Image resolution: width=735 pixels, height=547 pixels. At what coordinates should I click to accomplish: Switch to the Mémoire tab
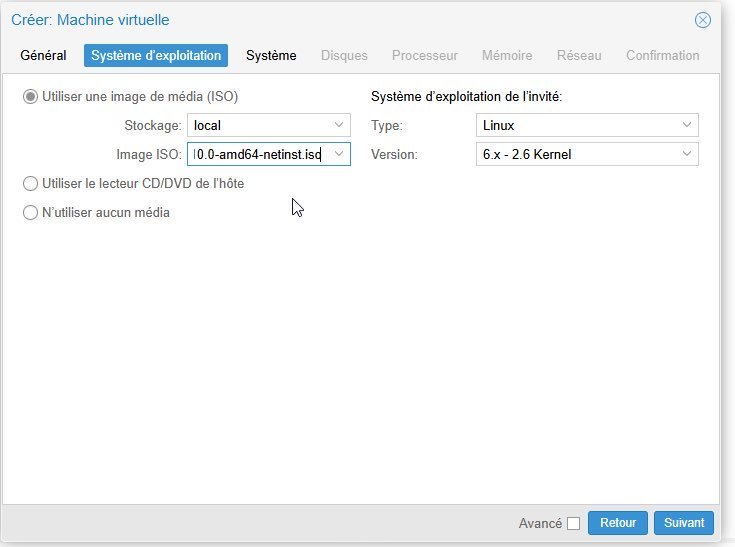tap(507, 56)
